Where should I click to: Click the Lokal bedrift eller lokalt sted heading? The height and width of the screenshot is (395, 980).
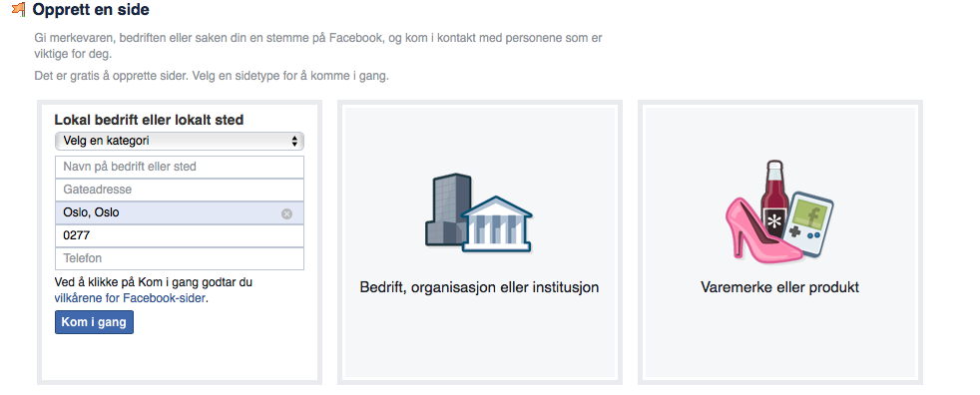coord(149,120)
